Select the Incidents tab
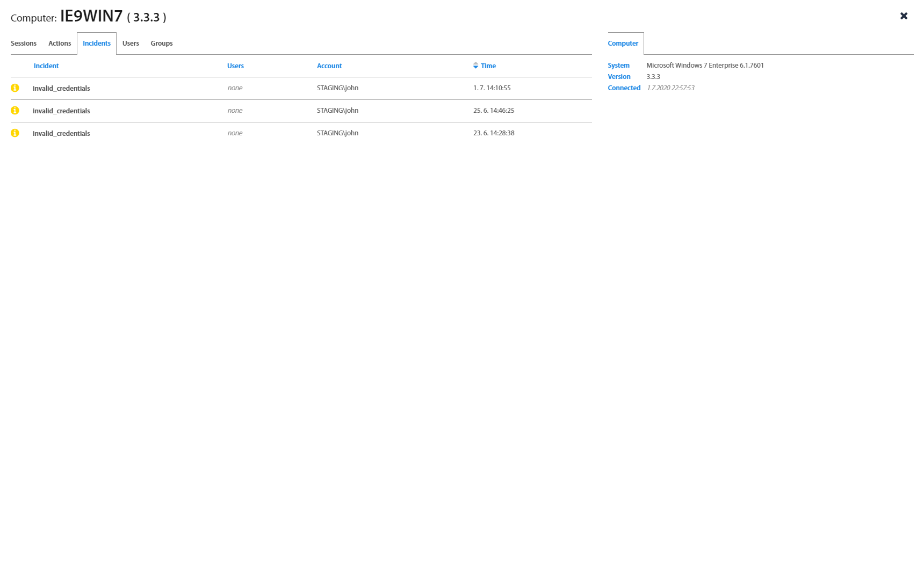The image size is (924, 580). coord(97,44)
